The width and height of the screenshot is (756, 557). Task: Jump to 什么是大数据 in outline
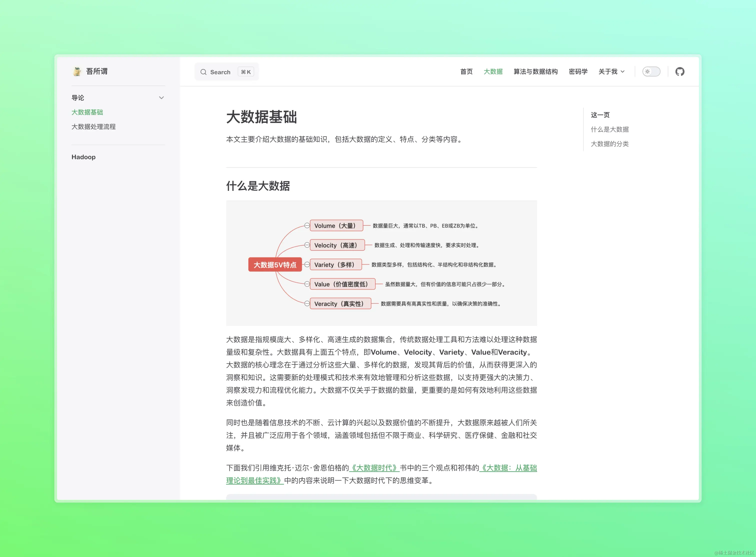click(609, 129)
